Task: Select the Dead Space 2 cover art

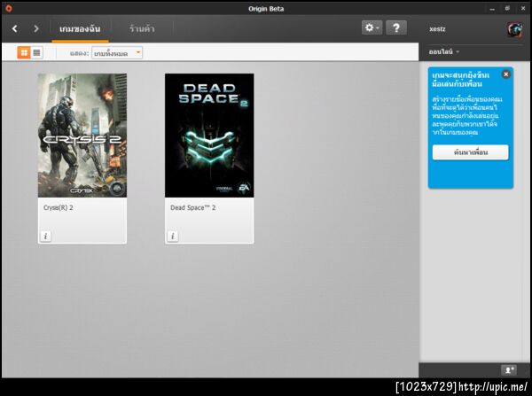Action: [209, 136]
